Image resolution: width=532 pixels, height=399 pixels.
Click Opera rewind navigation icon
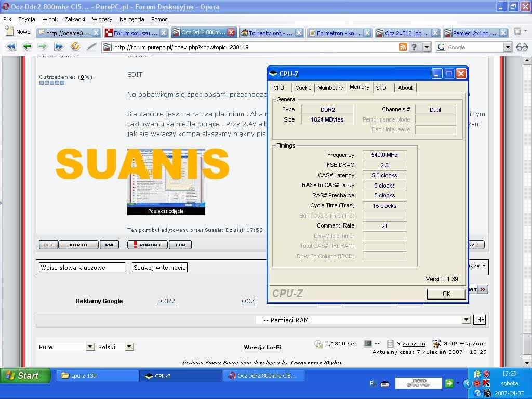pyautogui.click(x=11, y=46)
